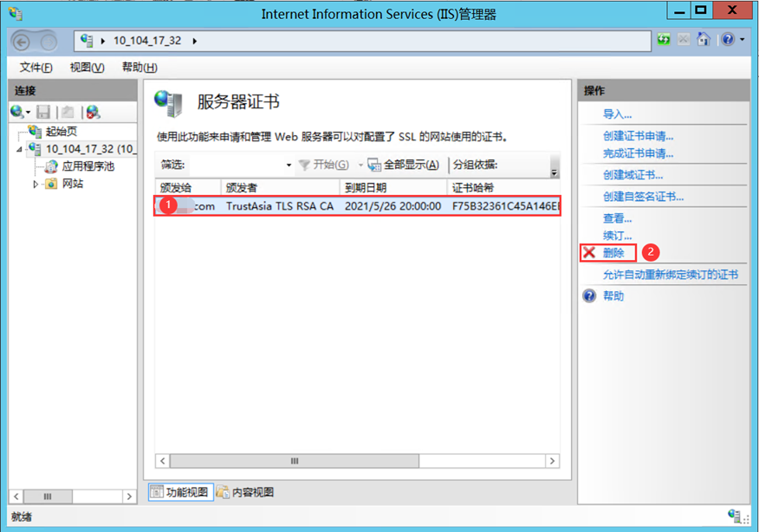Go to home via house icon
The image size is (759, 532).
[704, 39]
